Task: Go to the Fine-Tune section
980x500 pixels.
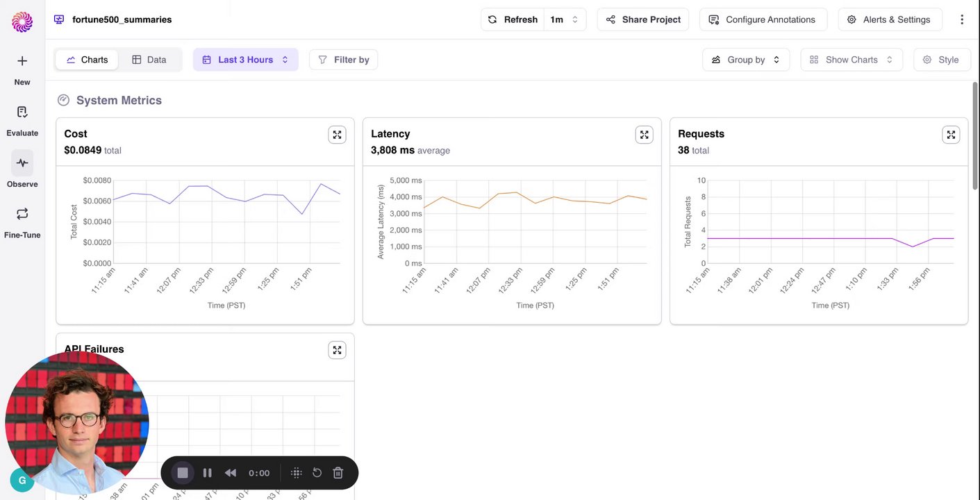Action: pos(22,221)
